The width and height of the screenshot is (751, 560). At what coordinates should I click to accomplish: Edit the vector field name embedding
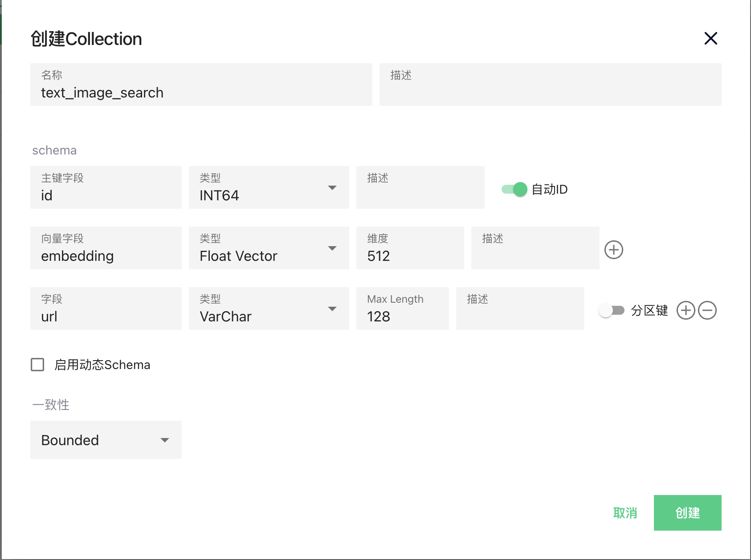[106, 256]
